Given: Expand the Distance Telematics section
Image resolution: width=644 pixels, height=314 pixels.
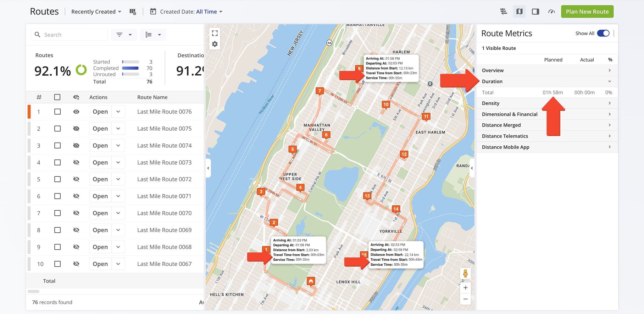Looking at the screenshot, I should click(547, 136).
